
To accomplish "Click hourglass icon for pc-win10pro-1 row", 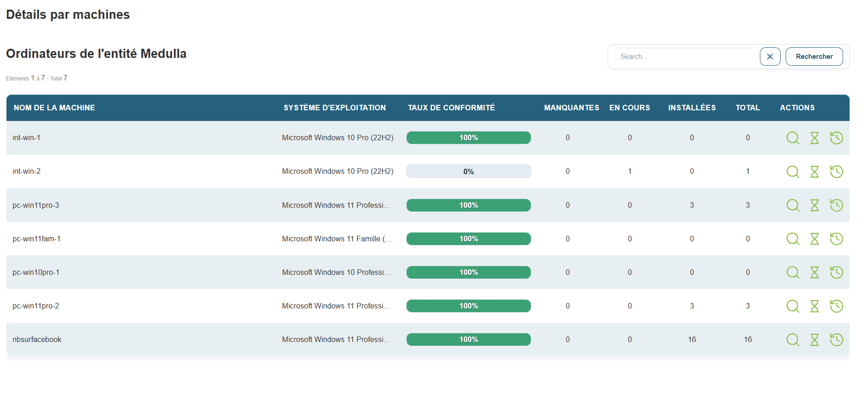I will click(814, 272).
